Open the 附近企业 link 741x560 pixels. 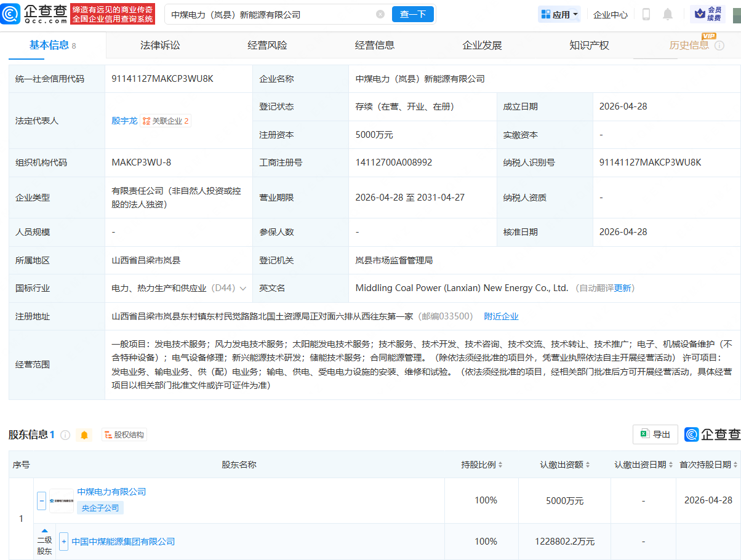(501, 316)
